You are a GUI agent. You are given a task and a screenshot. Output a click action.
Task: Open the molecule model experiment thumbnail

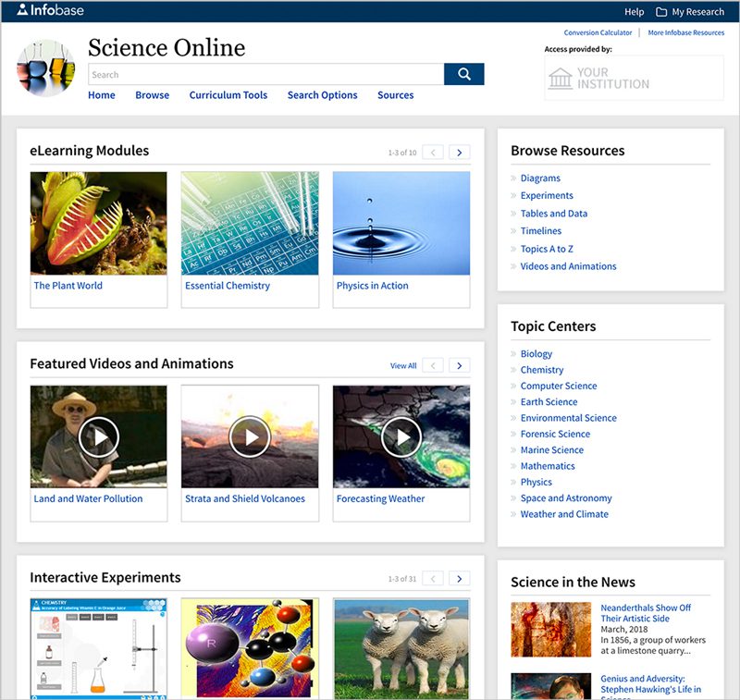point(250,649)
